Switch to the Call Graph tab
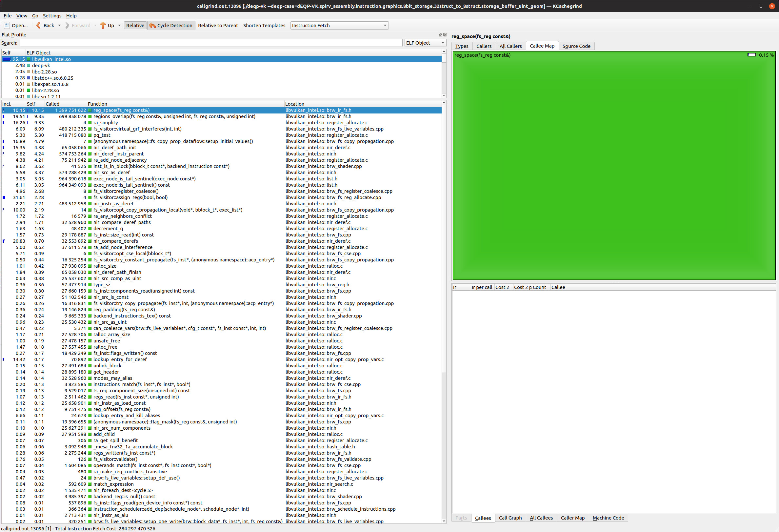This screenshot has height=532, width=779. (x=510, y=518)
